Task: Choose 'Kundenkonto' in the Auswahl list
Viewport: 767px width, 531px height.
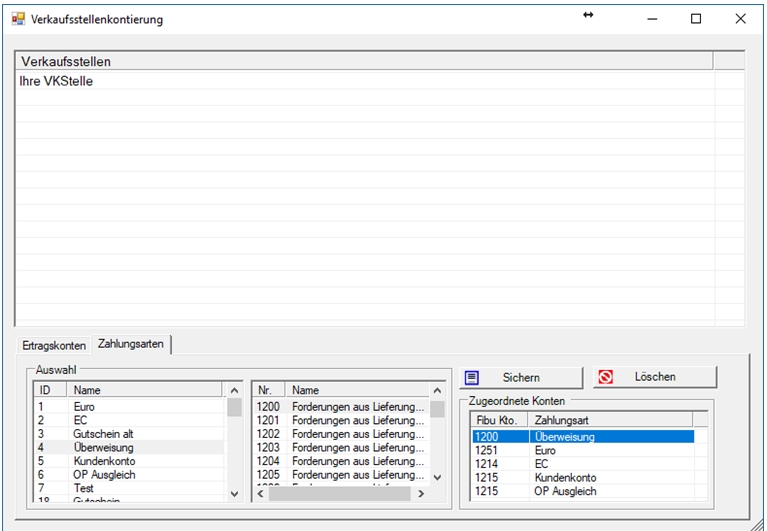Action: [104, 461]
